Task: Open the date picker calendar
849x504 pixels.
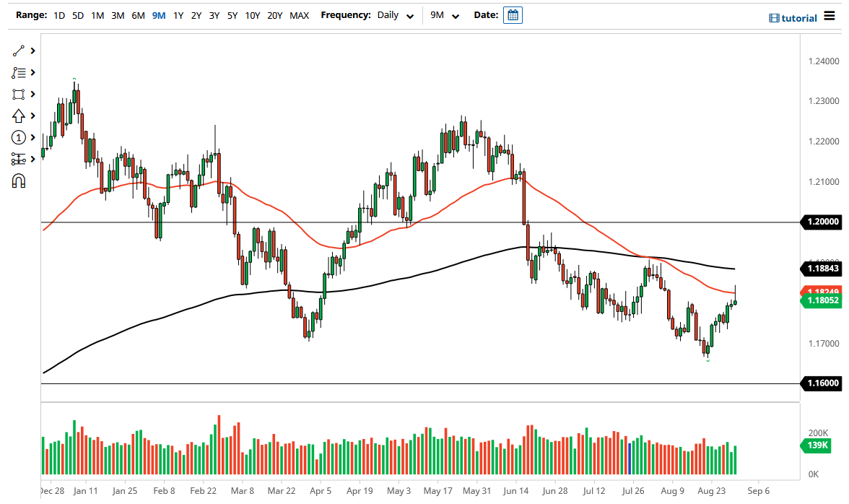Action: click(x=513, y=15)
